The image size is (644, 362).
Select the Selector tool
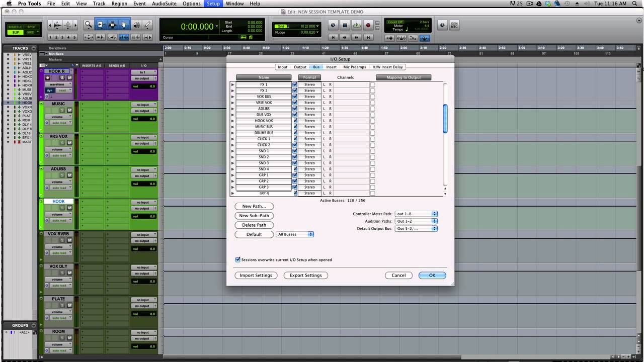click(112, 25)
